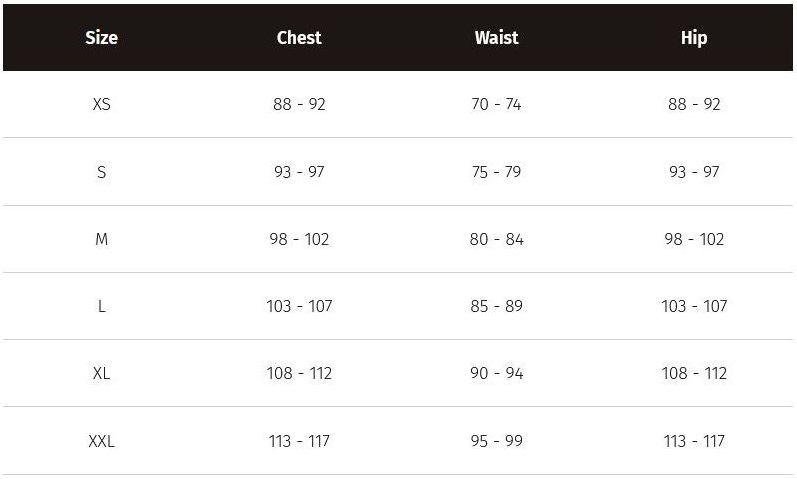Click the Waist column header

click(x=497, y=38)
